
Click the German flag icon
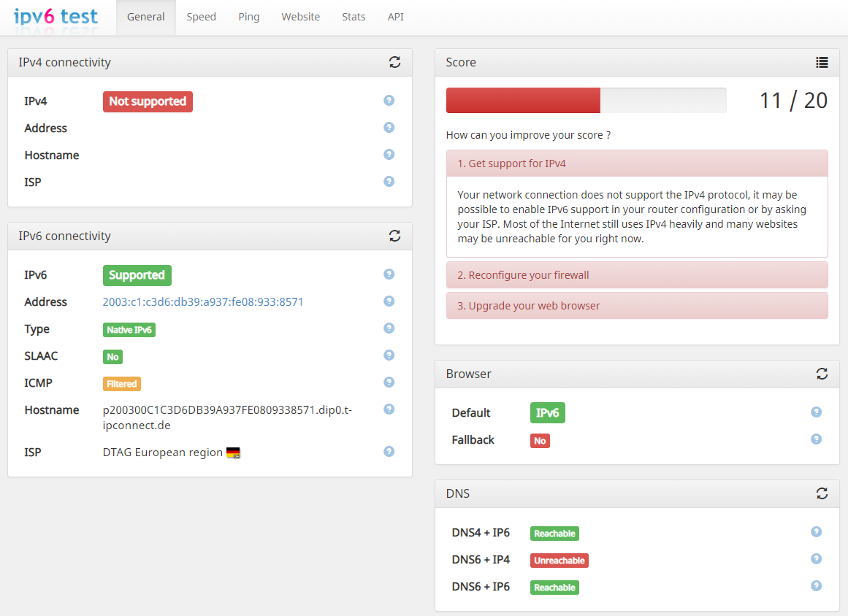click(233, 453)
